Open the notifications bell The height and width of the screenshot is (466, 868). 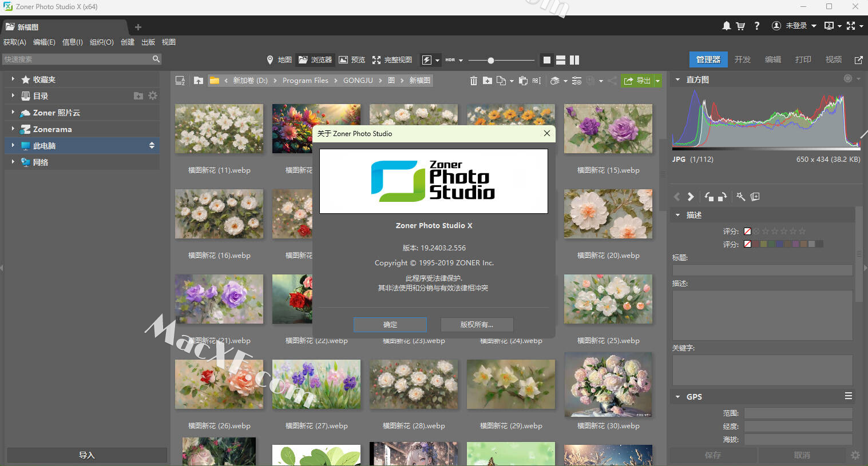pos(726,26)
